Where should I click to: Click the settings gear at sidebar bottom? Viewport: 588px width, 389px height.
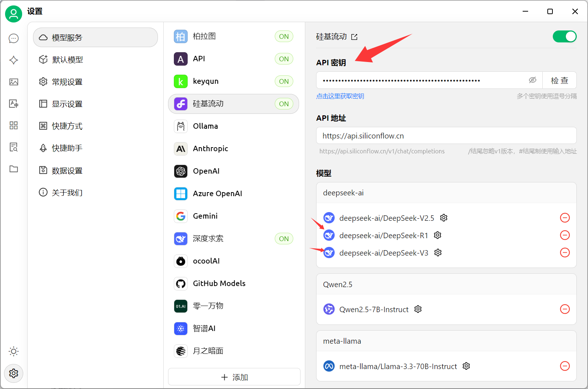14,373
